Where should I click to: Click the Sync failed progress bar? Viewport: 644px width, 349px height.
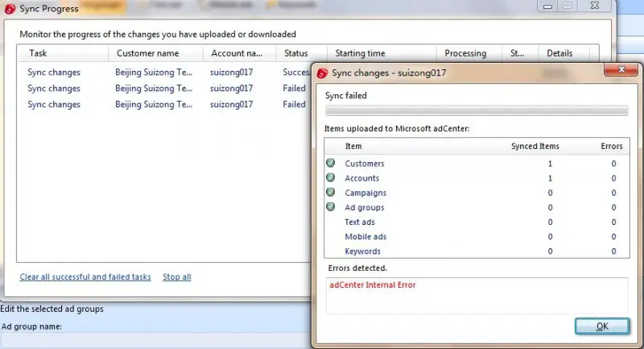click(477, 110)
